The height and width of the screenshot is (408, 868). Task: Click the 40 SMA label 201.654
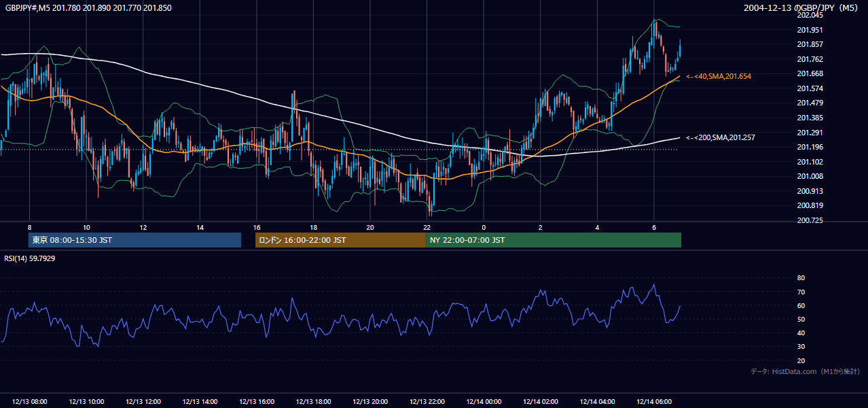[719, 76]
